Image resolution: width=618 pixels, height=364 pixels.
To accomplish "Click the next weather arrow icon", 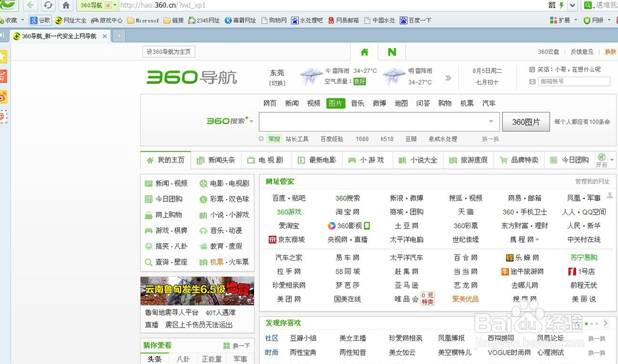I will click(448, 78).
